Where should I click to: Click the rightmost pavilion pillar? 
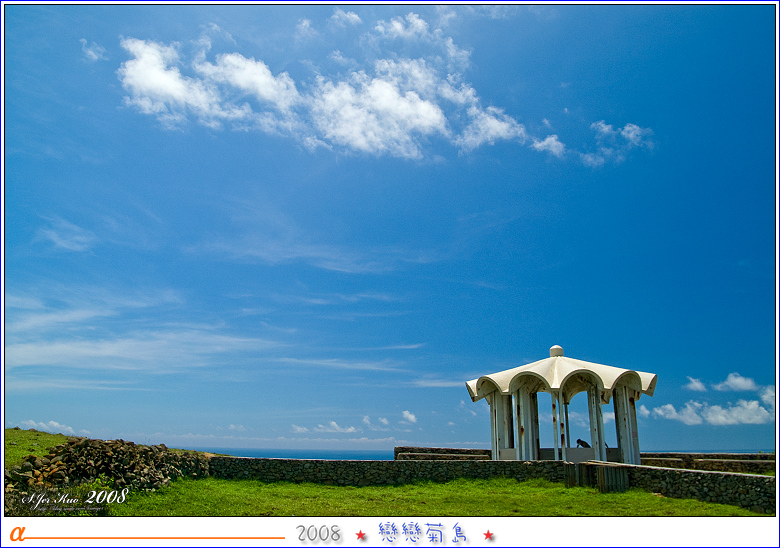coord(627,425)
